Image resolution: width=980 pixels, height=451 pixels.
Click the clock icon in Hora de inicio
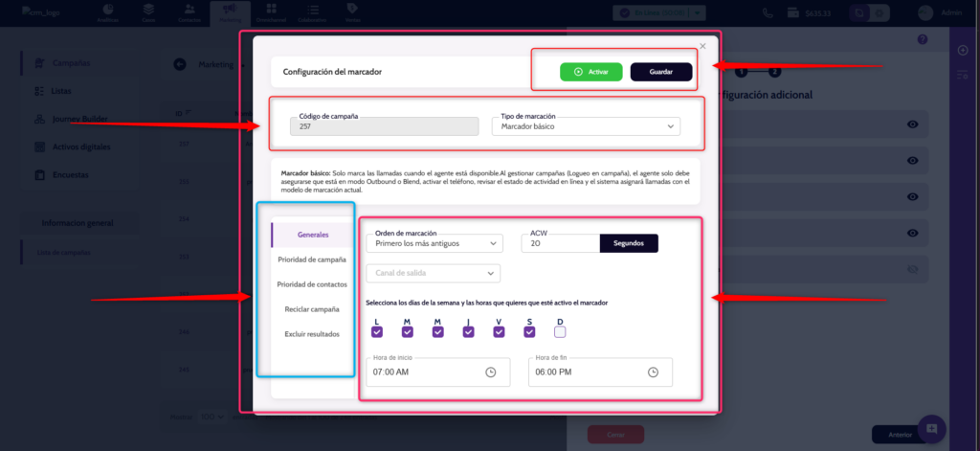[x=491, y=372]
